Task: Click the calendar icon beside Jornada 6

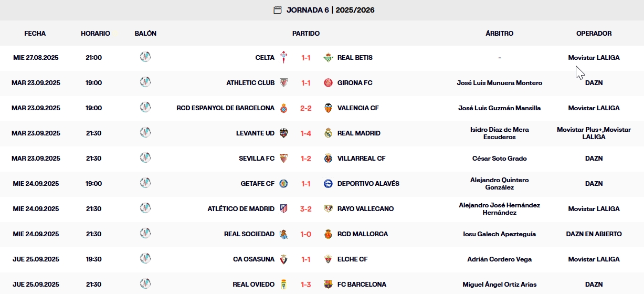Action: [278, 10]
